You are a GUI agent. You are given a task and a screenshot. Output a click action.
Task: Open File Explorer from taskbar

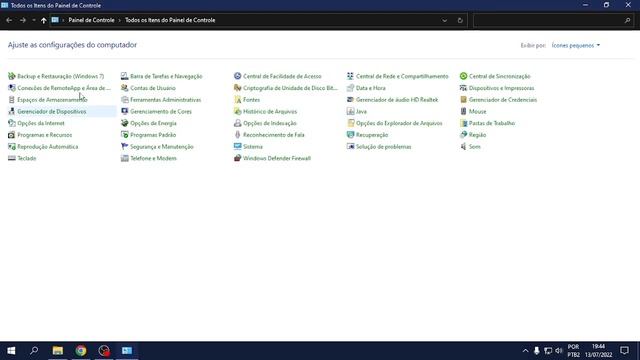coord(58,351)
